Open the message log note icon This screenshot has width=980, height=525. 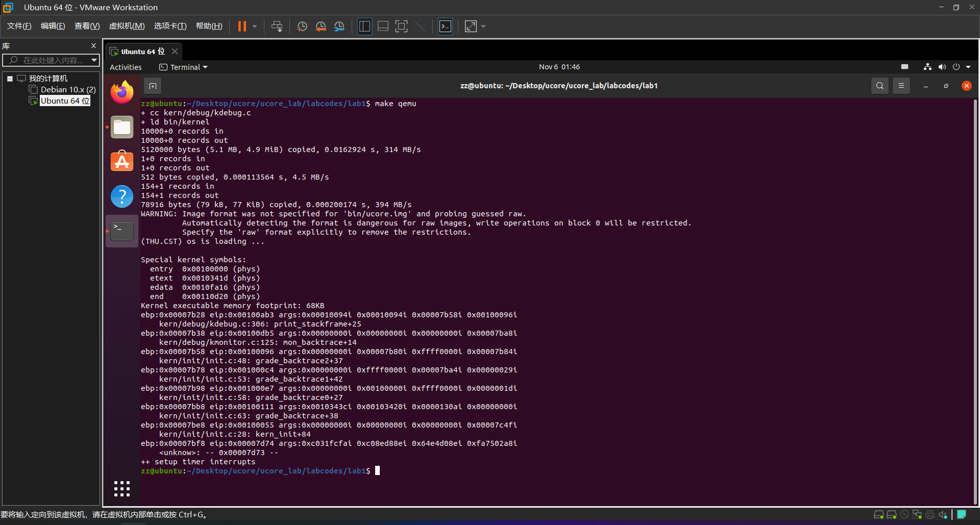962,514
